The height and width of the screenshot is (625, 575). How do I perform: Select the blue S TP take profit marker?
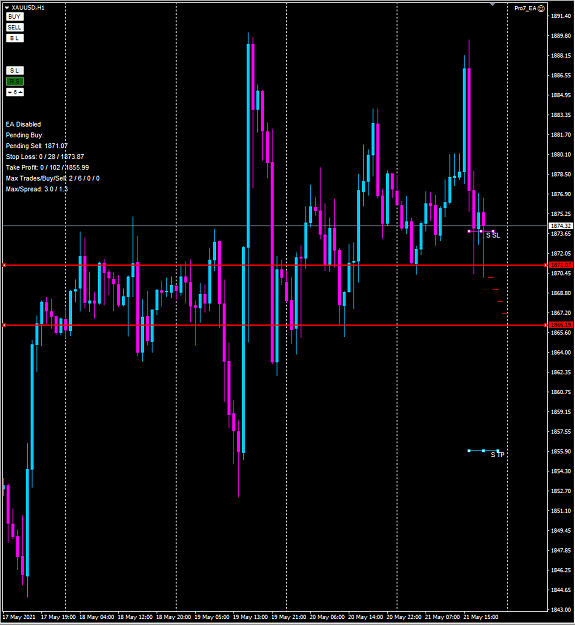[x=483, y=451]
